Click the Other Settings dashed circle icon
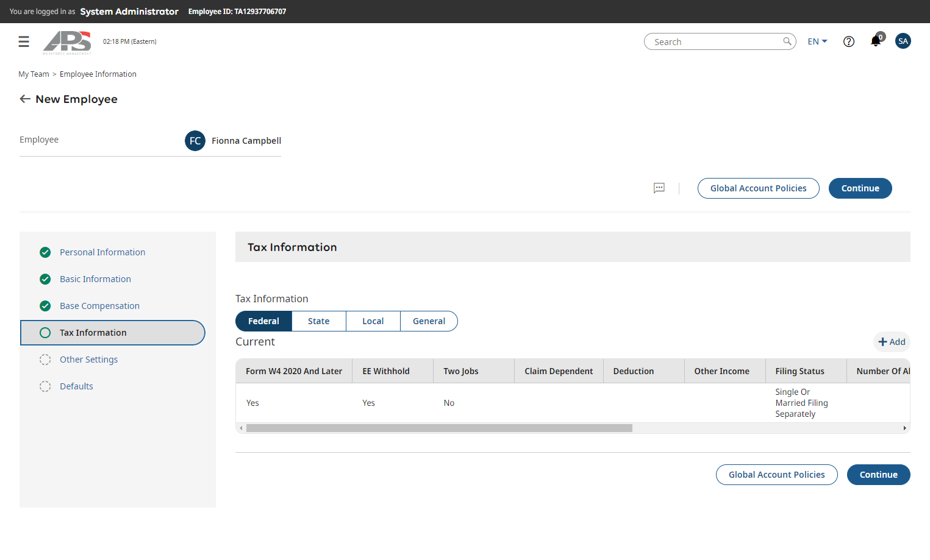Image resolution: width=930 pixels, height=560 pixels. pos(45,360)
